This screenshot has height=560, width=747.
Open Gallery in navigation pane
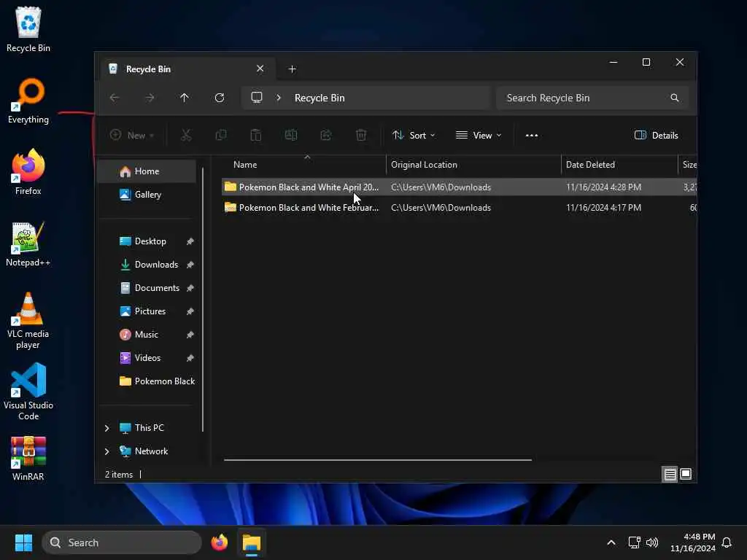coord(147,194)
